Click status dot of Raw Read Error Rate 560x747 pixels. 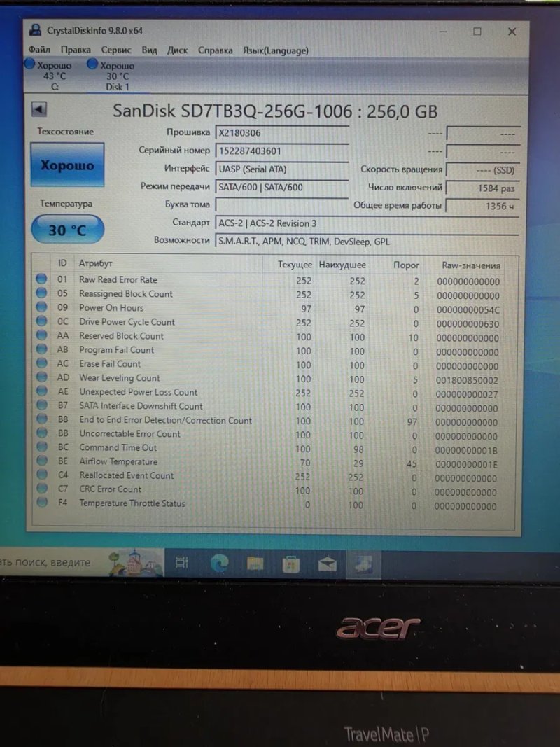(41, 279)
